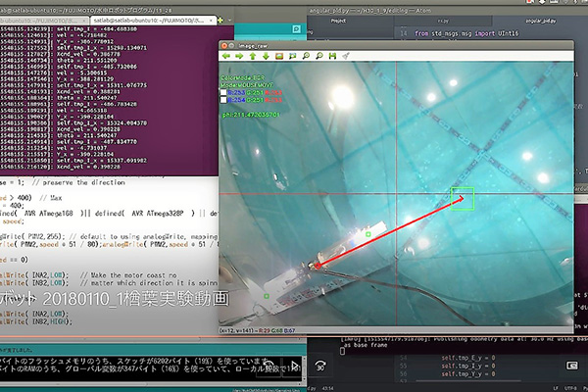Viewport: 588px width, 392px height.
Task: Click the blue picture icon in image_raw
Action: [292, 56]
